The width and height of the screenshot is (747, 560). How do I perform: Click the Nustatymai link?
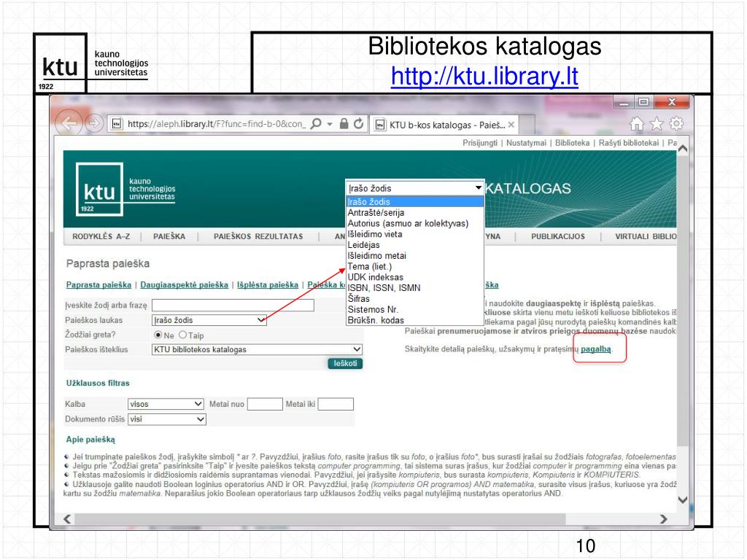click(527, 143)
